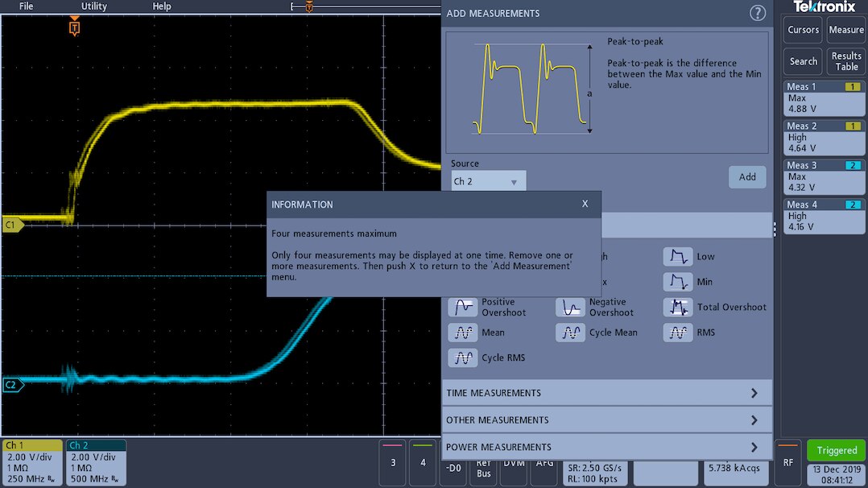This screenshot has height=488, width=868.
Task: Select the Positive Overshoot measurement icon
Action: [x=462, y=307]
